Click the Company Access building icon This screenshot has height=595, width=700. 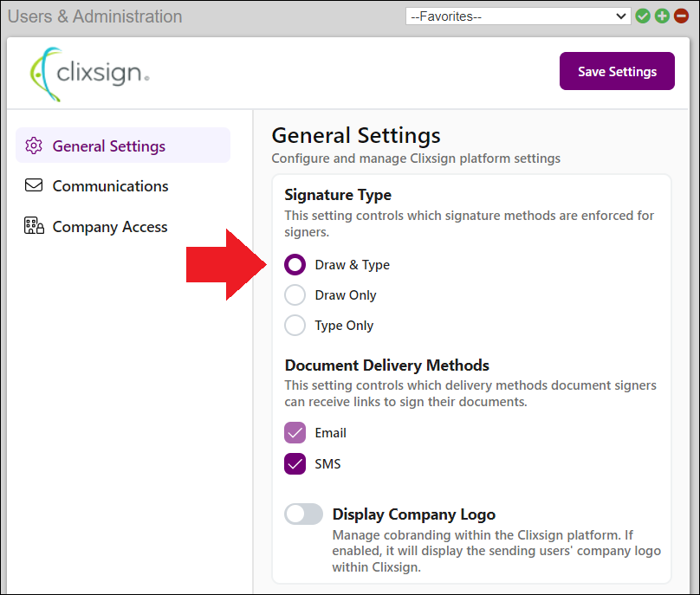pyautogui.click(x=34, y=227)
